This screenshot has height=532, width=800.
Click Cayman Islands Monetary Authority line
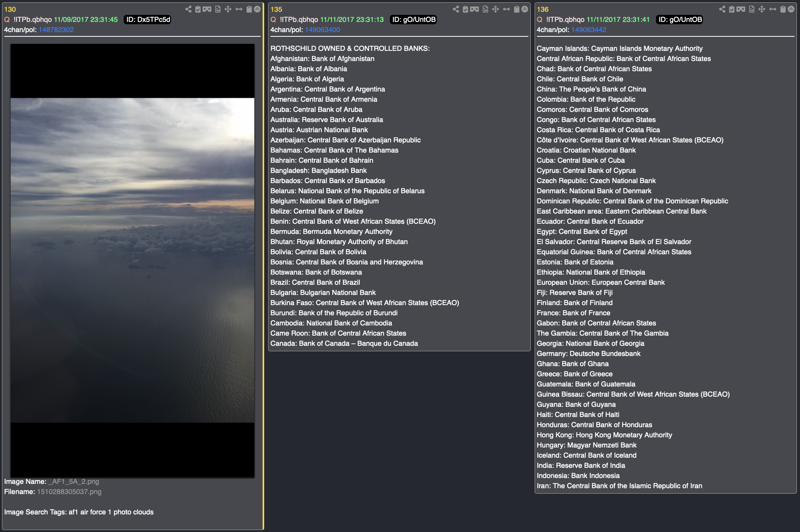coord(620,49)
